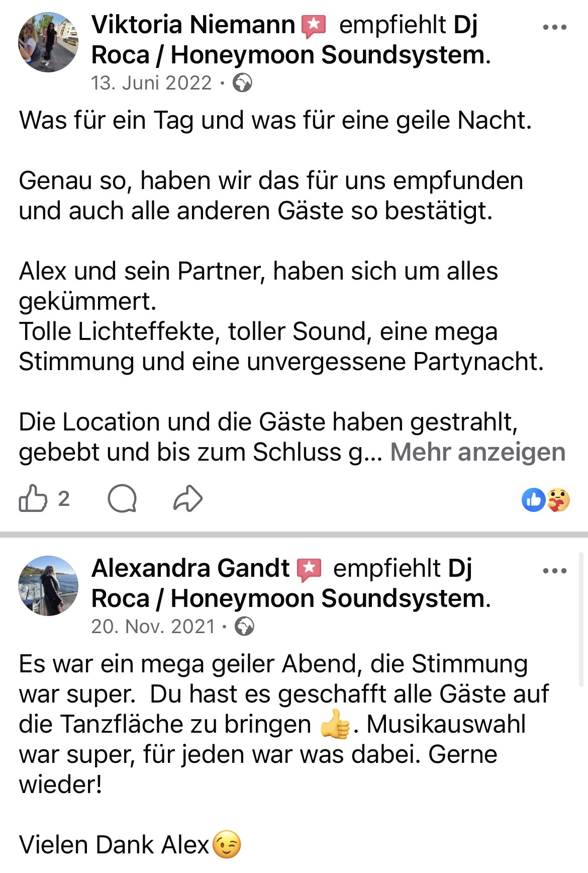This screenshot has width=588, height=873.
Task: Expand post with Mehr anzeigen
Action: tap(478, 452)
